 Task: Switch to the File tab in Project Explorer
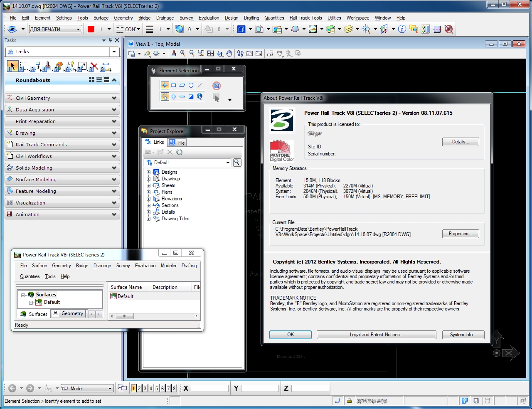[x=177, y=143]
